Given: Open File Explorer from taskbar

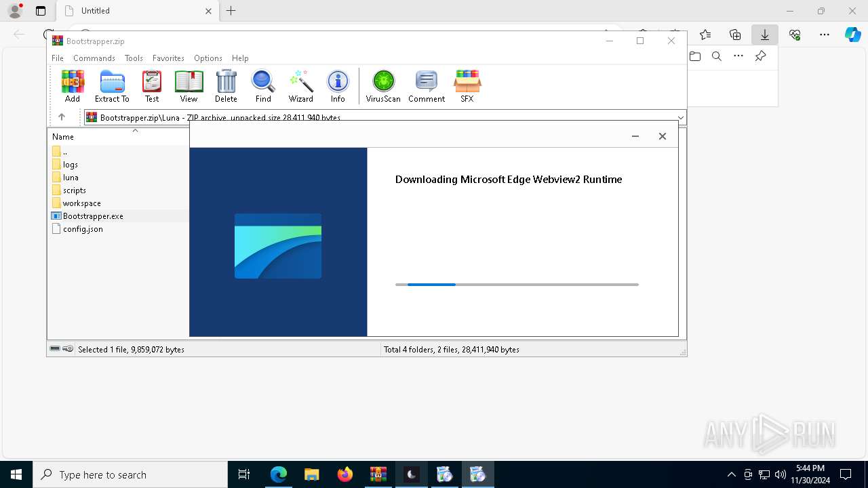Looking at the screenshot, I should [x=311, y=474].
